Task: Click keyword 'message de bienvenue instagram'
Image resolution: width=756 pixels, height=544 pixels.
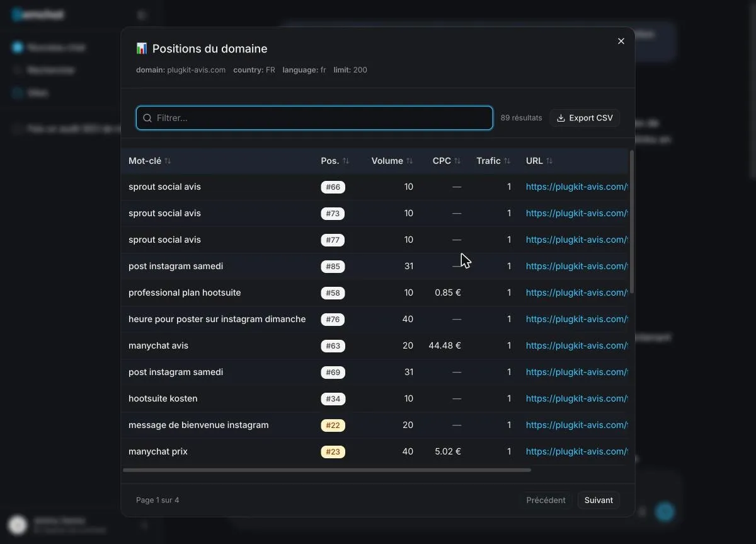Action: tap(198, 425)
